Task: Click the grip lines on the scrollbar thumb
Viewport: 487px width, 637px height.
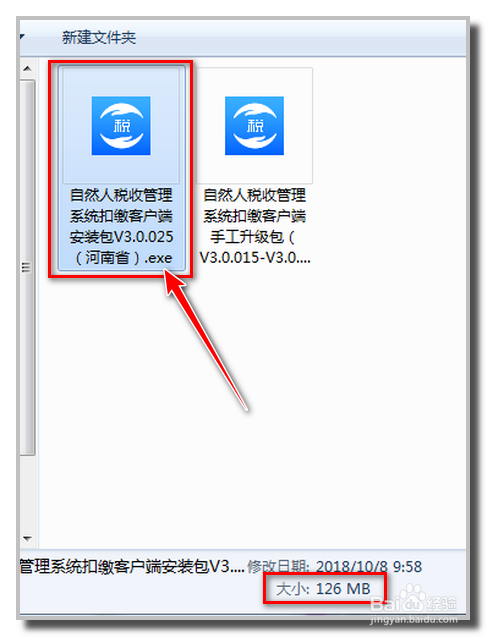Action: click(x=26, y=268)
